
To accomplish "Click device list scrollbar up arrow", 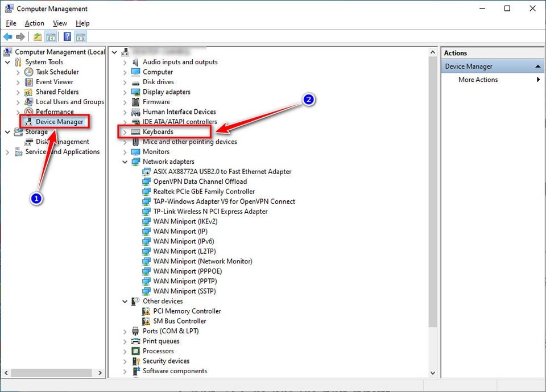I will (x=433, y=52).
